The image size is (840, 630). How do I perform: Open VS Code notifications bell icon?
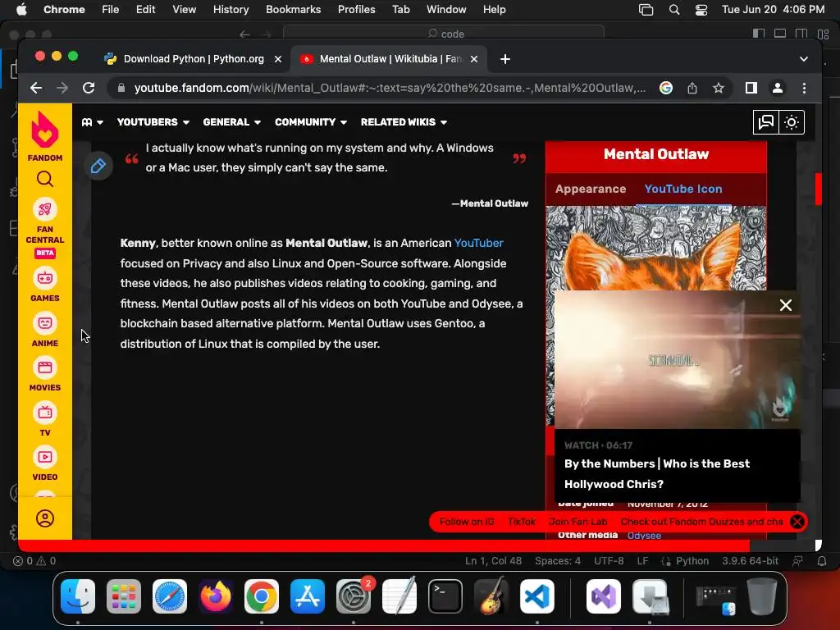[x=822, y=561]
